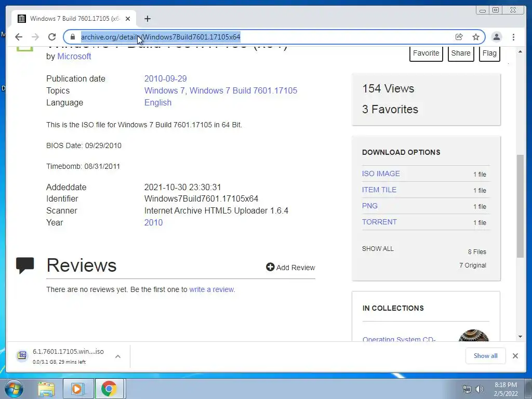Click the page scrollbar down arrow
532x399 pixels.
(520, 337)
